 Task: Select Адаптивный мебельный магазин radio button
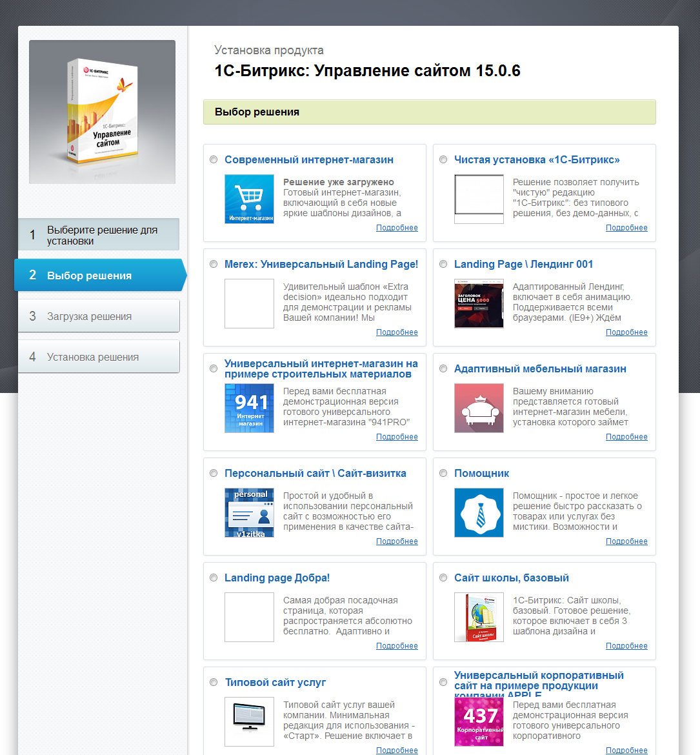[x=443, y=368]
